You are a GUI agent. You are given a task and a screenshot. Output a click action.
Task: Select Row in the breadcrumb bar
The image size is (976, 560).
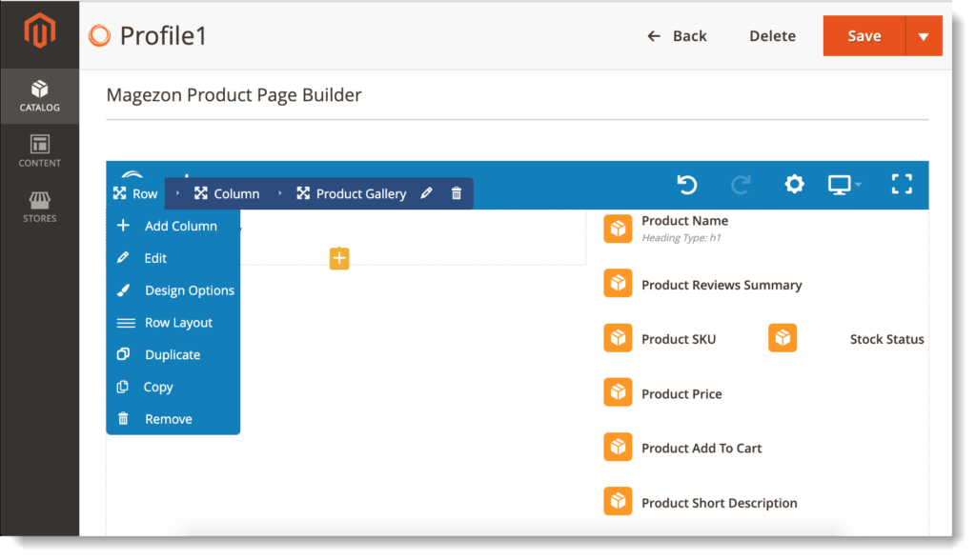pos(135,193)
